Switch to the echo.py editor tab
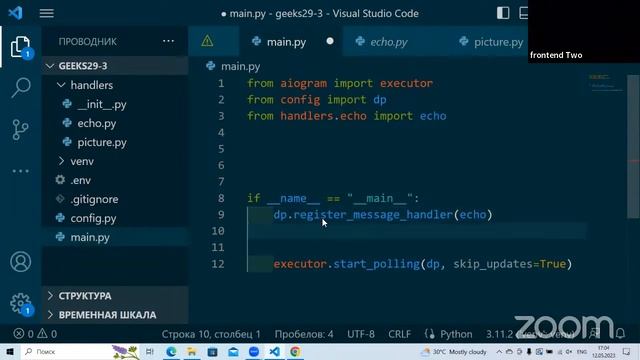This screenshot has height=360, width=640. pyautogui.click(x=389, y=42)
